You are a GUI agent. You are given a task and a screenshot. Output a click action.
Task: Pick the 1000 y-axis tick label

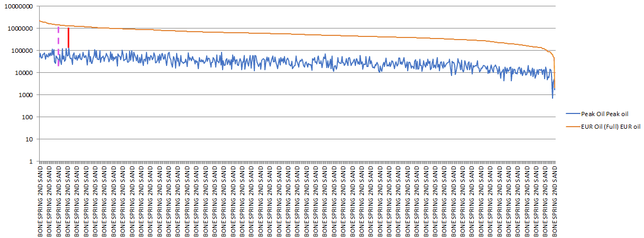click(x=25, y=95)
